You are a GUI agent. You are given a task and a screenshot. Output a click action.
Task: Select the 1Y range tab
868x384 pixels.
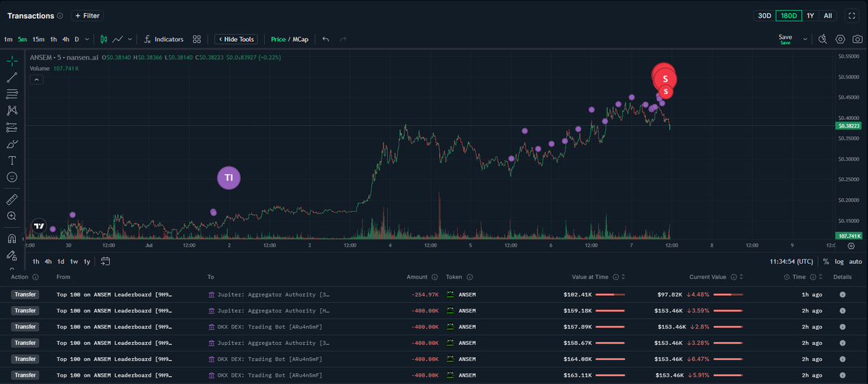click(x=810, y=15)
